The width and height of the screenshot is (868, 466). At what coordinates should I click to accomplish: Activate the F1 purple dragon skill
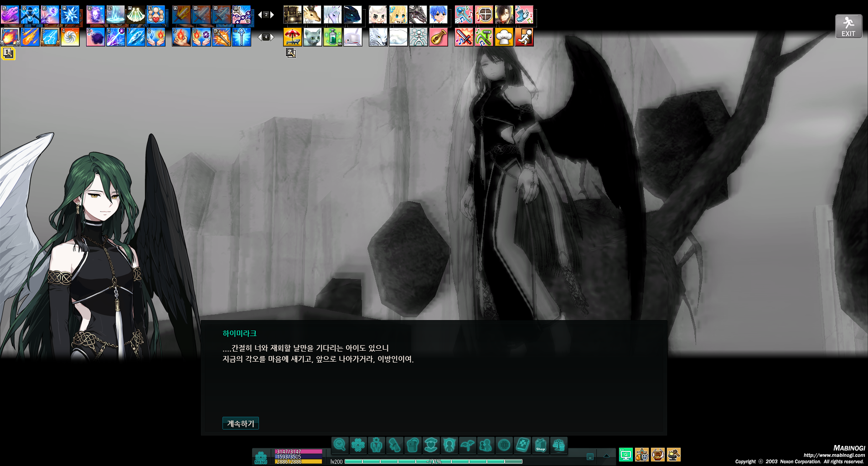pyautogui.click(x=10, y=15)
